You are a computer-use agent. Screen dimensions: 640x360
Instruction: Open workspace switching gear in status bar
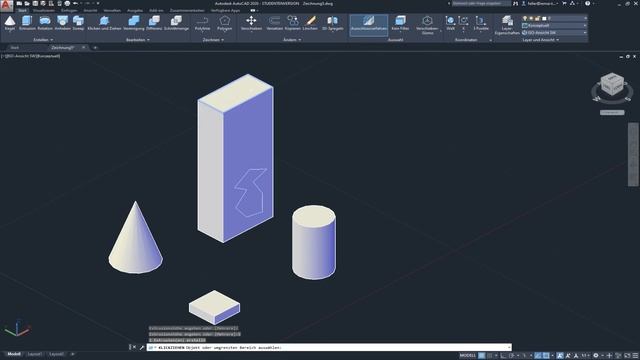point(596,356)
